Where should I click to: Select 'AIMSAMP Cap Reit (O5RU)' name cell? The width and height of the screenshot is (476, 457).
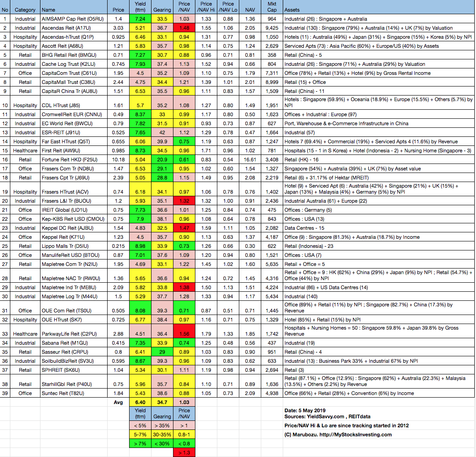74,19
